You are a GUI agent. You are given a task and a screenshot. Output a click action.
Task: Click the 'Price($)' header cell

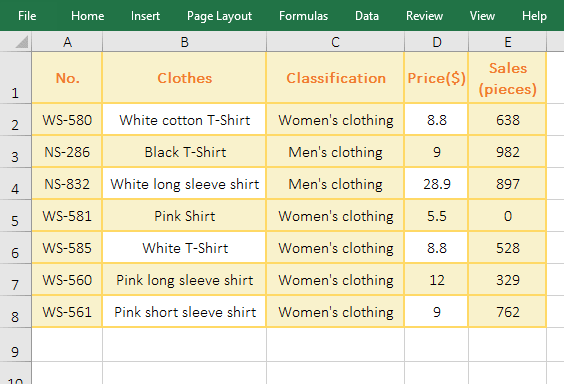[437, 78]
